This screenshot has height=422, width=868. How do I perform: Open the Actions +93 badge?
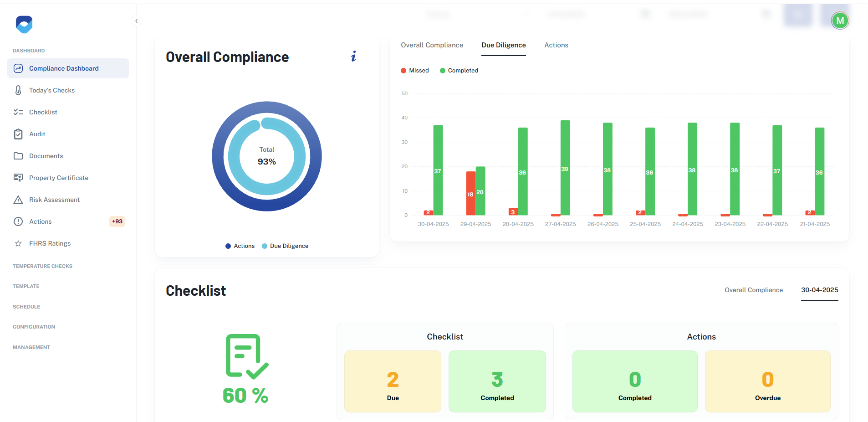pos(117,221)
